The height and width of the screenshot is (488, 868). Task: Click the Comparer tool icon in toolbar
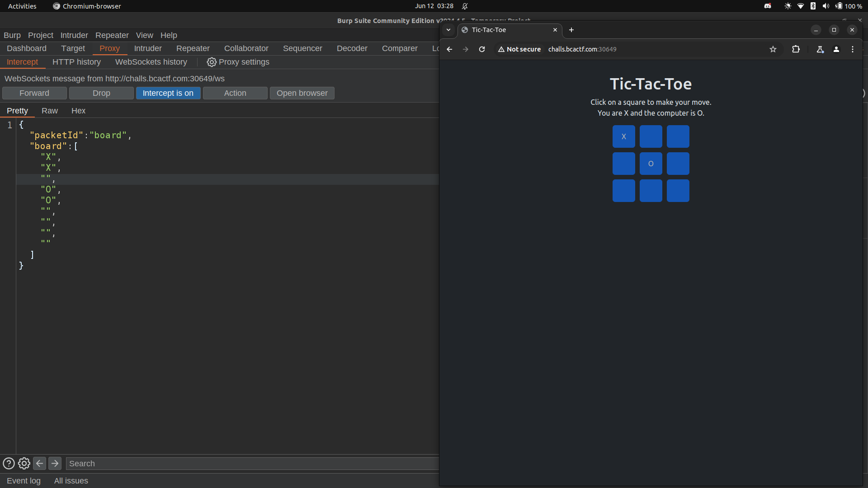pos(399,48)
